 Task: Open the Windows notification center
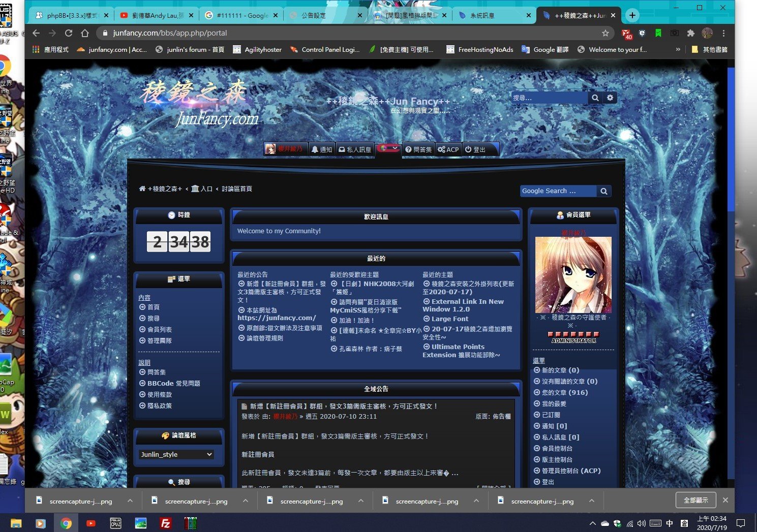point(741,523)
